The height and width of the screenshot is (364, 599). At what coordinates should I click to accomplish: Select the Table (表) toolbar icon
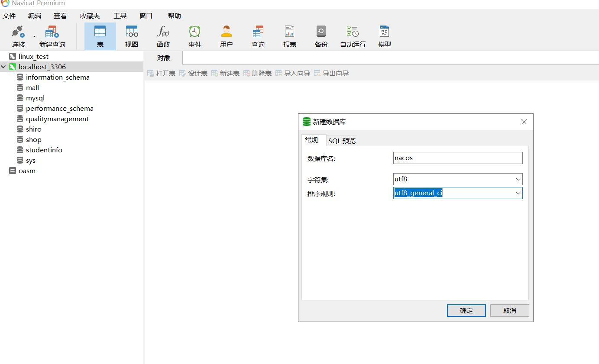pyautogui.click(x=100, y=36)
